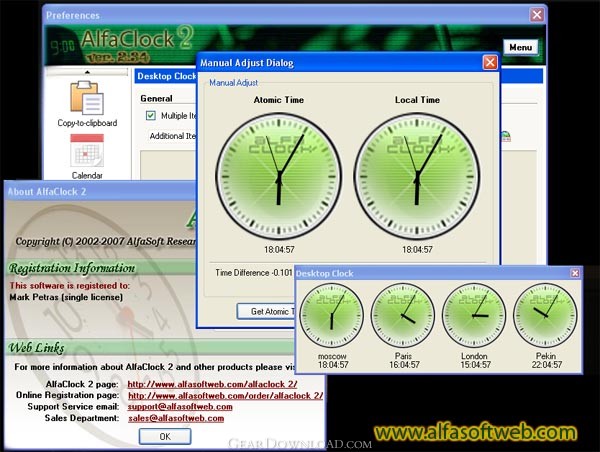
Task: Click the 'Pekin 22:04:57' time label
Action: (546, 360)
